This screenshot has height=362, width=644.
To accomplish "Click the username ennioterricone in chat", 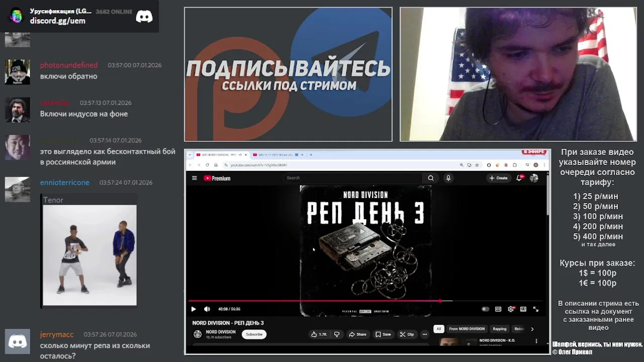I will [65, 183].
